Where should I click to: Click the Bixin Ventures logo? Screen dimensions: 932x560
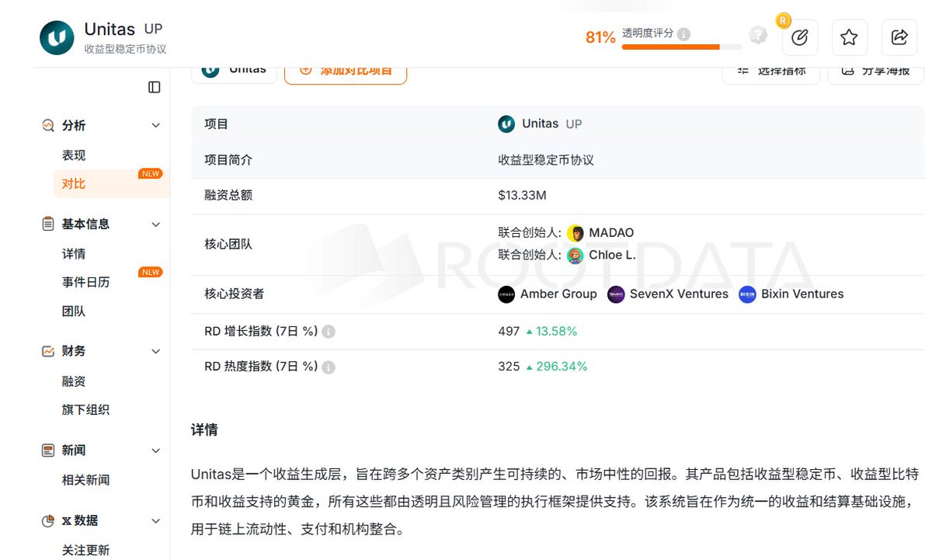click(747, 294)
